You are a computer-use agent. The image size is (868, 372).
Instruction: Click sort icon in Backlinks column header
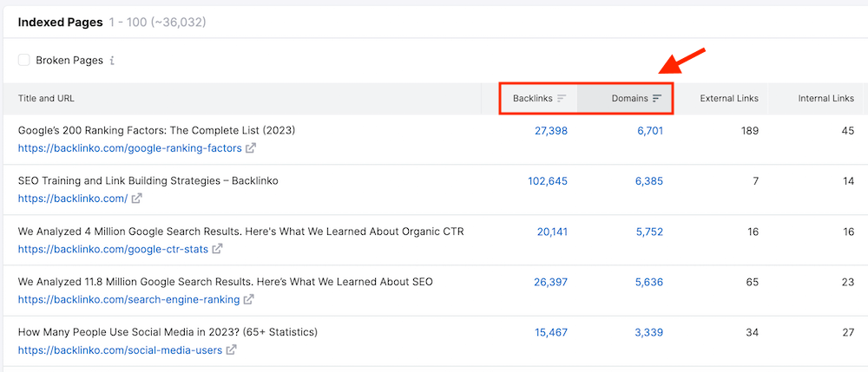coord(562,99)
